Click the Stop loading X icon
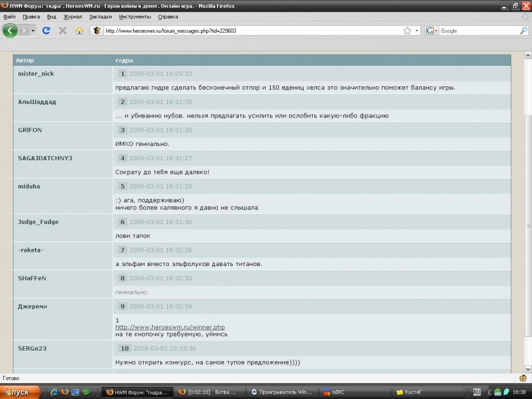 (63, 30)
